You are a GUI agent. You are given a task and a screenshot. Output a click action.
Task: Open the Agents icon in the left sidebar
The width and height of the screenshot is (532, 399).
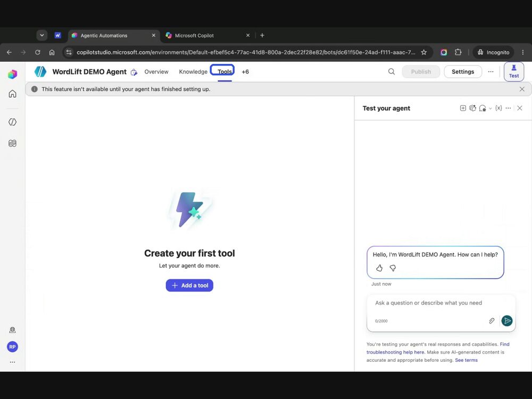(x=13, y=122)
